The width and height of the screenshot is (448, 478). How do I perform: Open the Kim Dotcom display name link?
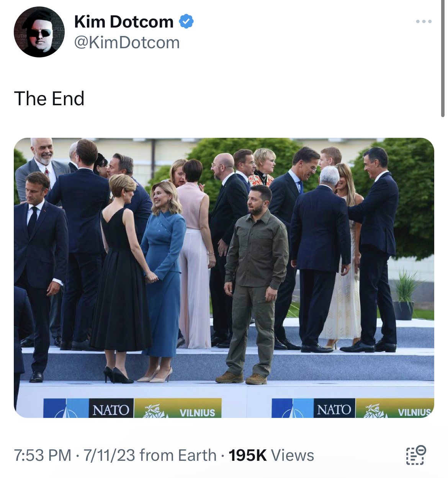click(124, 22)
